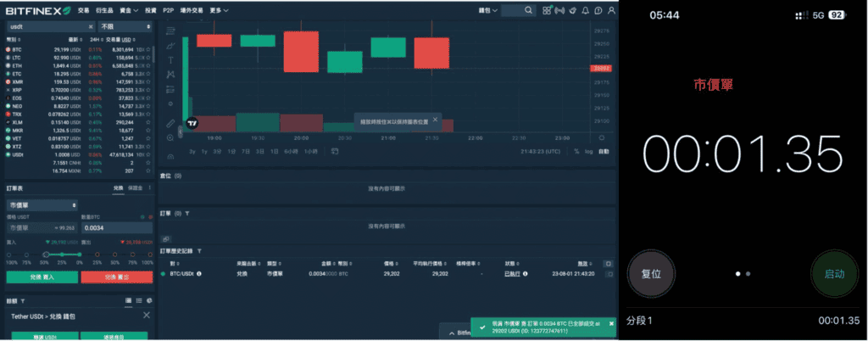Switch balances to list view icon
This screenshot has width=868, height=341.
click(139, 300)
